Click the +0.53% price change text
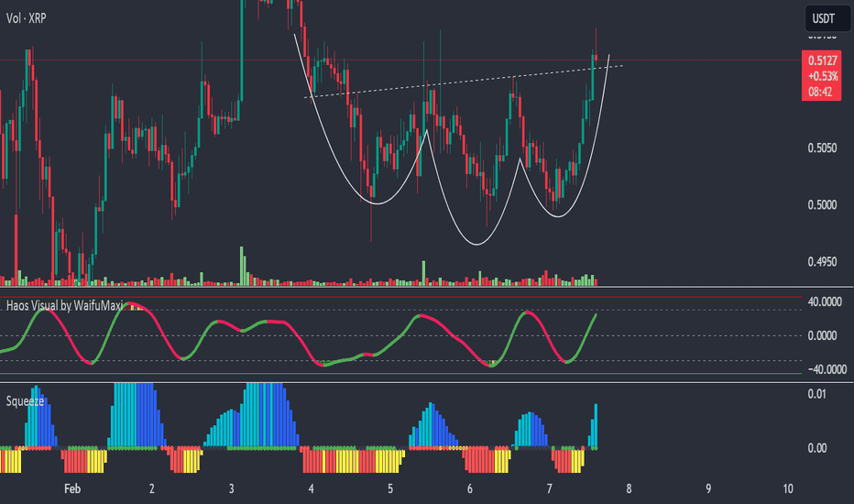Viewport: 854px width, 504px height. click(823, 76)
